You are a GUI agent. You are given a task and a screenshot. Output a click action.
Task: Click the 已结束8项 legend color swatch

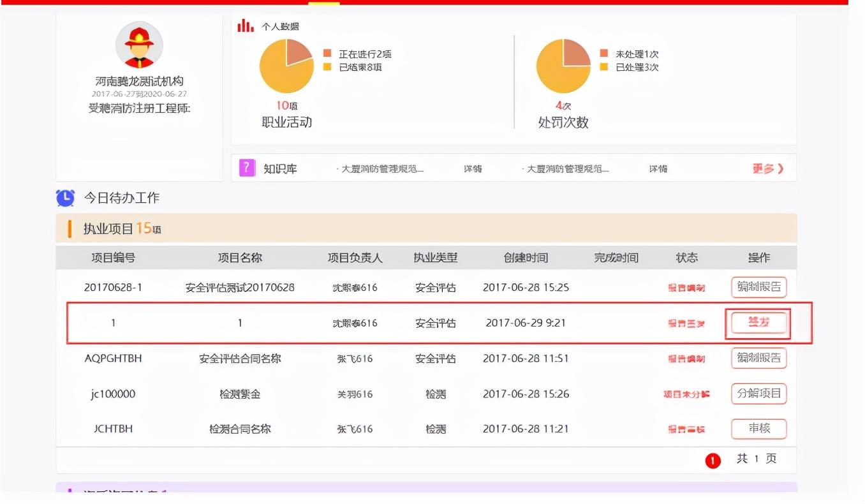coord(327,67)
